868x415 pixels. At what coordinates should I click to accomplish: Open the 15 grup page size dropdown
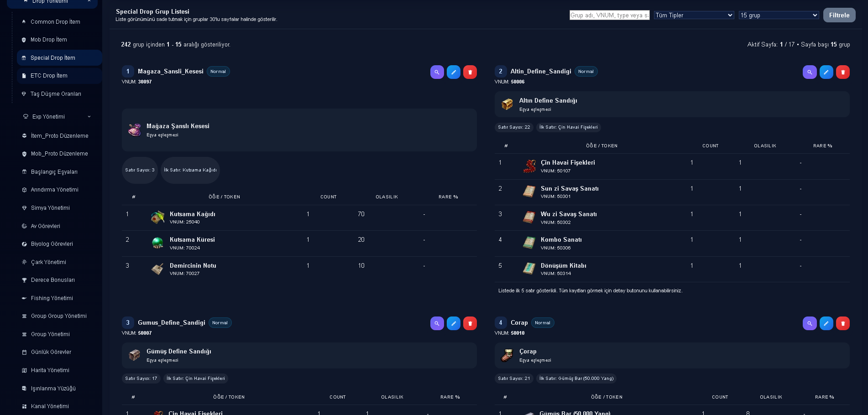(x=779, y=15)
